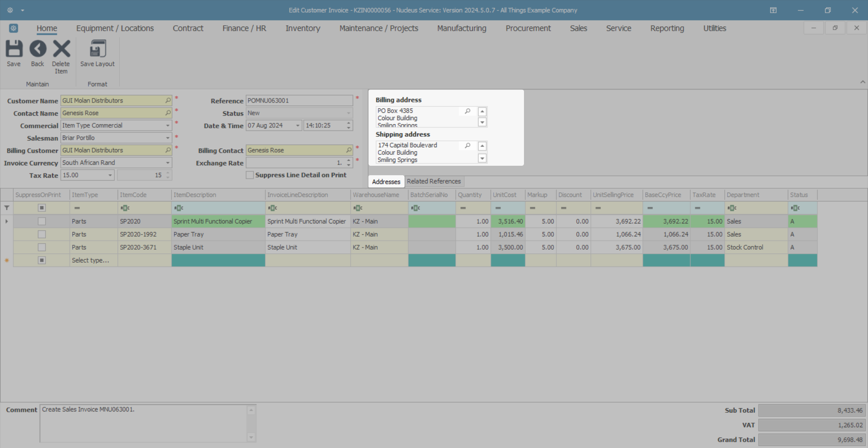Toggle the SuppressOnPrint filter row checkbox

(42, 208)
